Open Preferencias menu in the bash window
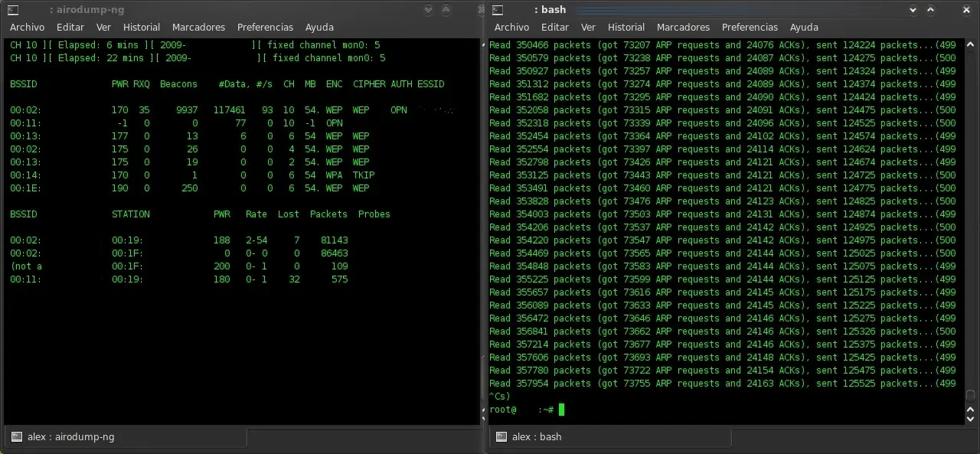This screenshot has height=454, width=980. click(x=750, y=27)
